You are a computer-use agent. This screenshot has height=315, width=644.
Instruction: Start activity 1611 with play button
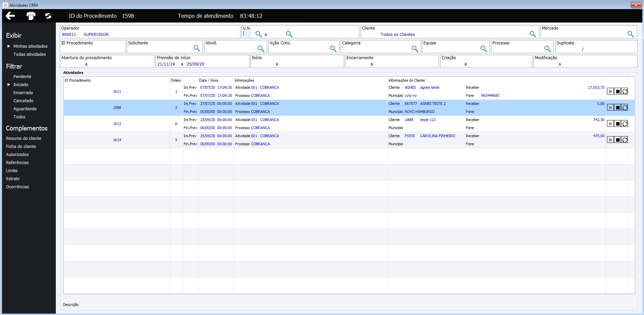(x=610, y=91)
